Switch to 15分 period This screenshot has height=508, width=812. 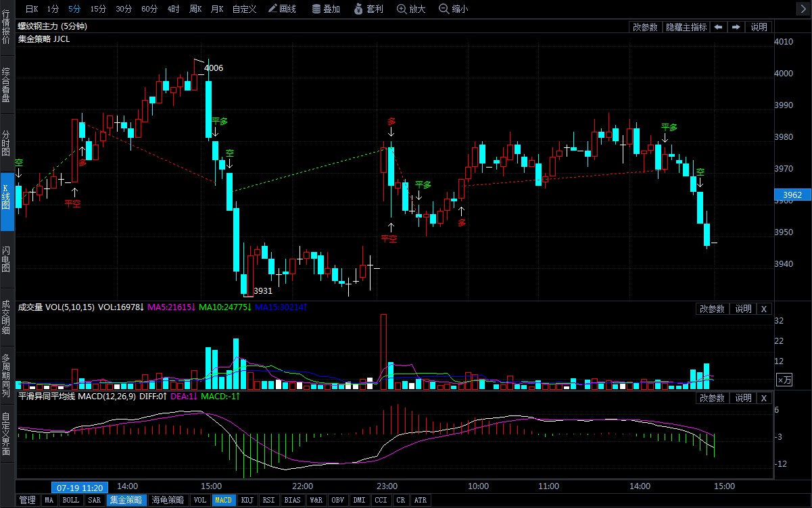(98, 9)
